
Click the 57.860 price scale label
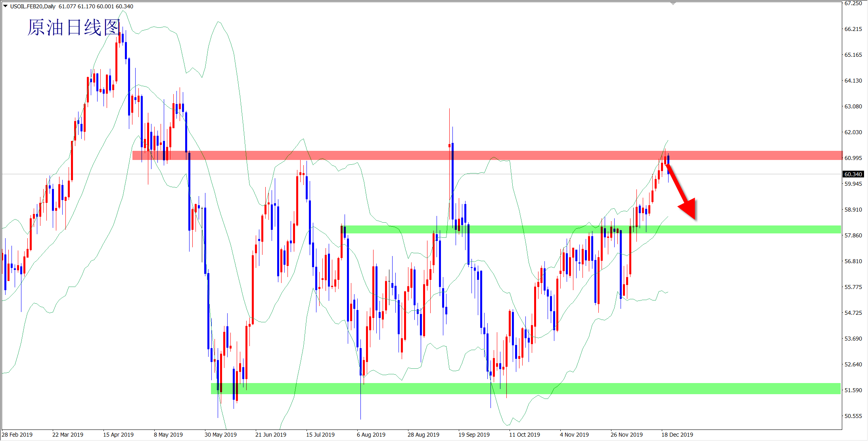pyautogui.click(x=853, y=235)
